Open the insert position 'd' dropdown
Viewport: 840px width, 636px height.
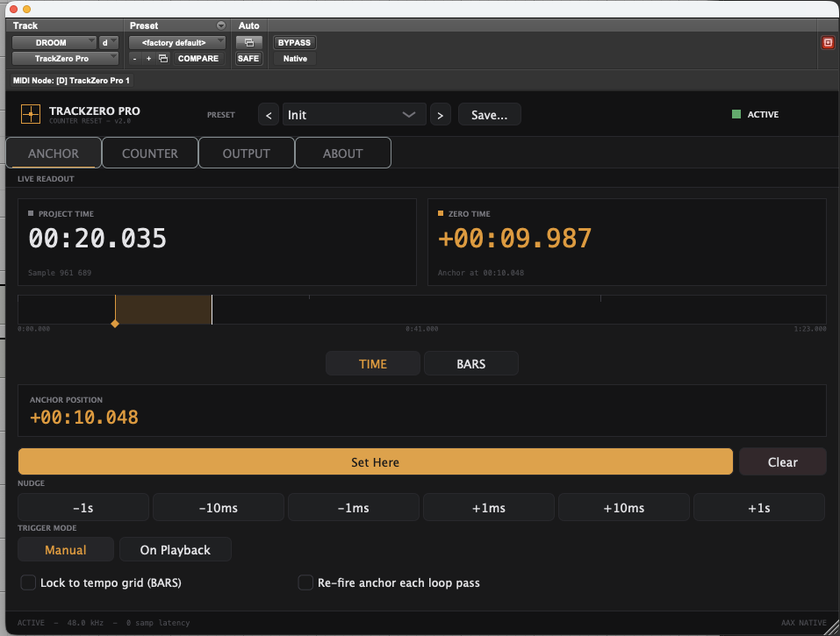(108, 43)
